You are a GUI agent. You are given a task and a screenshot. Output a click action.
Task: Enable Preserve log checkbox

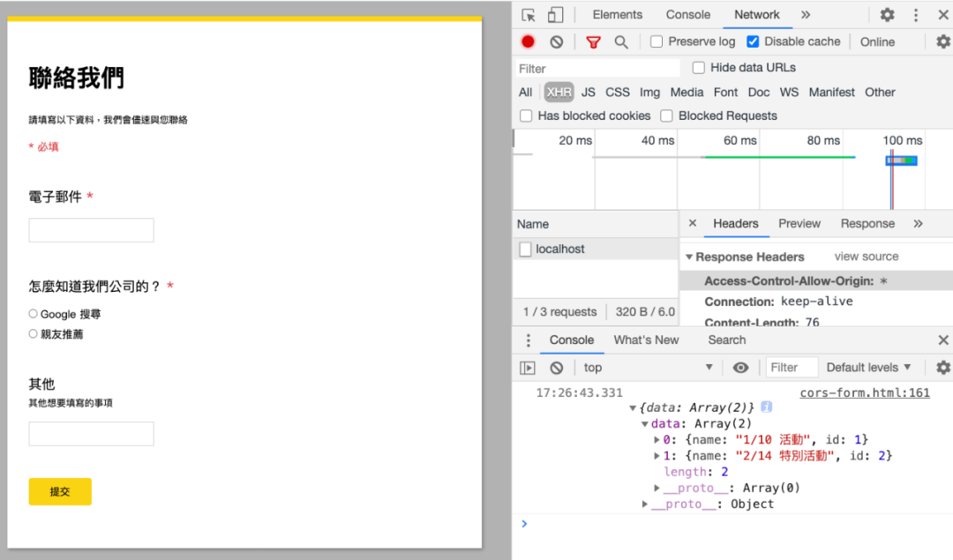pyautogui.click(x=657, y=42)
